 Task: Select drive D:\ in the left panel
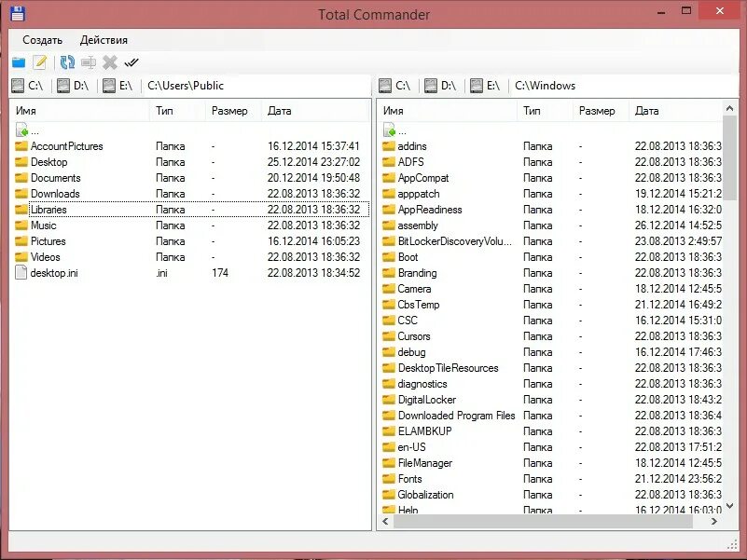pyautogui.click(x=74, y=85)
